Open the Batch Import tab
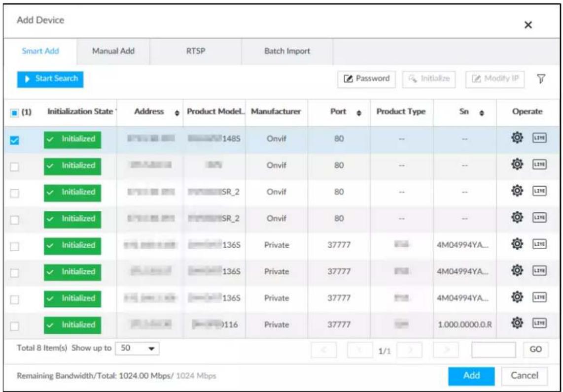Screen dimensions: 563x392 pyautogui.click(x=287, y=51)
